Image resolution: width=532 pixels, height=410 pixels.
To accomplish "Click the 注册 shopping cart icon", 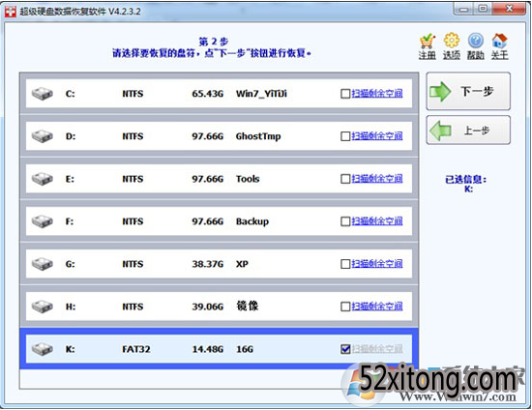I will click(428, 41).
